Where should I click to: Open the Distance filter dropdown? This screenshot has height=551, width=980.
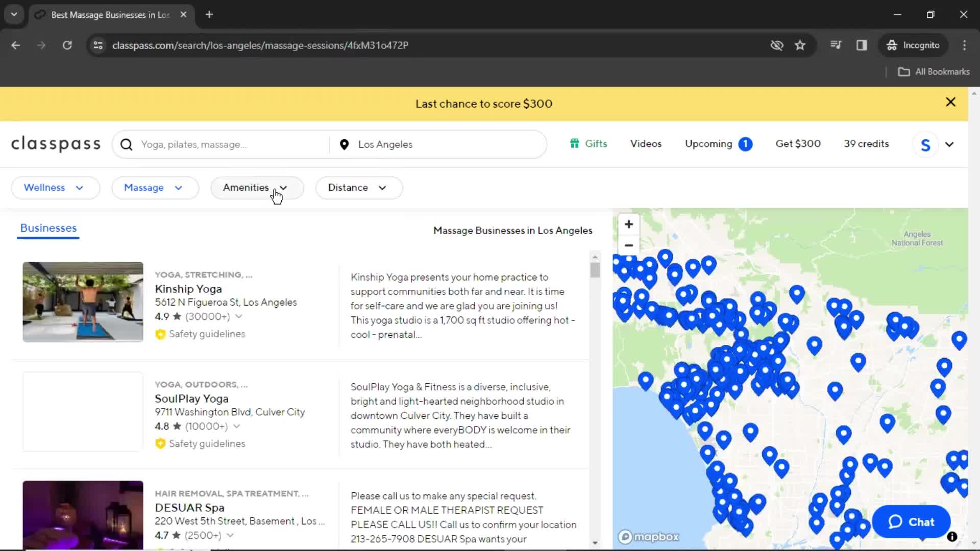[359, 188]
